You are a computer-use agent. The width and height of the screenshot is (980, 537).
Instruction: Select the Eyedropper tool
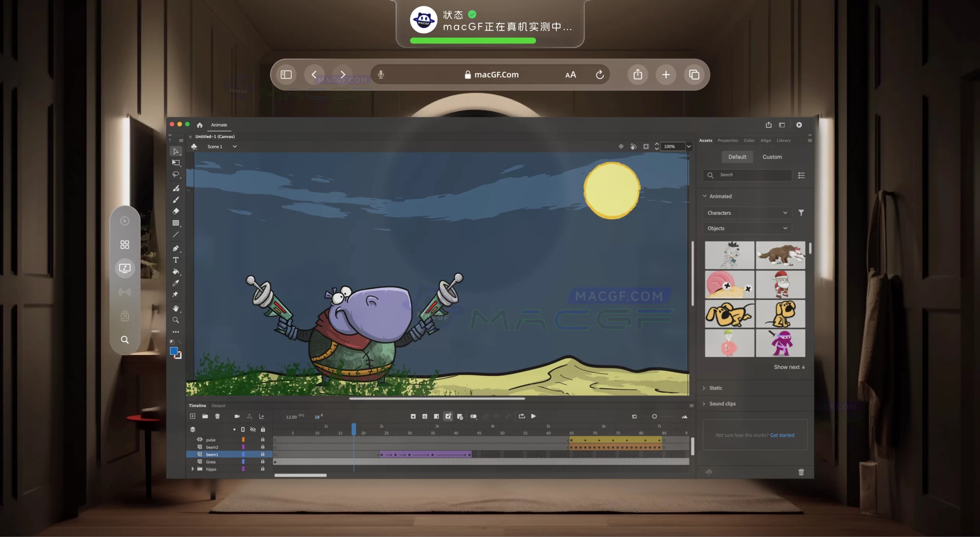(x=176, y=283)
